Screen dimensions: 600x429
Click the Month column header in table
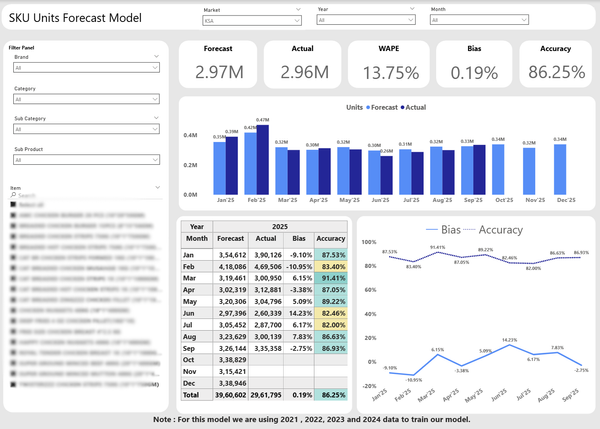(x=197, y=238)
